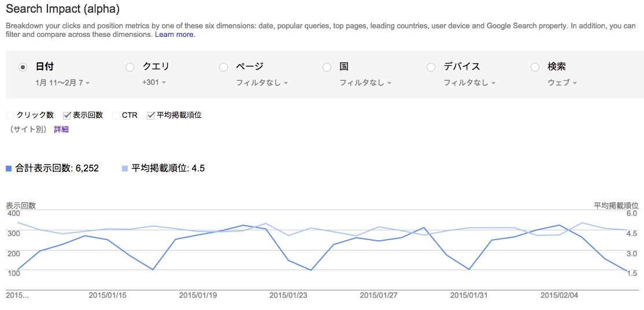This screenshot has width=644, height=310.
Task: Select the 日付 radio button
Action: (23, 67)
